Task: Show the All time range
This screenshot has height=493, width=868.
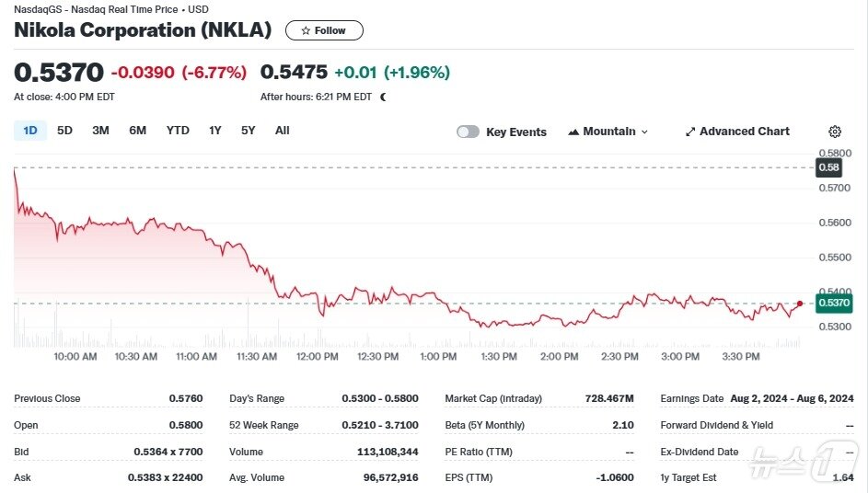Action: click(283, 131)
